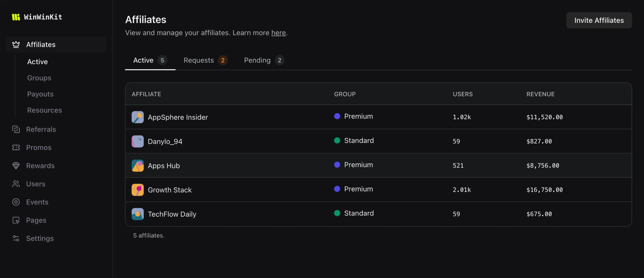644x278 pixels.
Task: Select the Referrals icon
Action: point(16,129)
